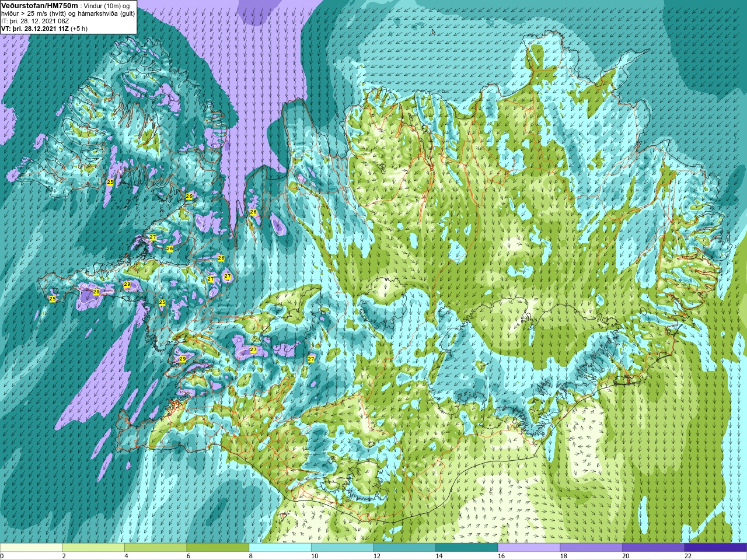Image resolution: width=747 pixels, height=560 pixels.
Task: Choose the 14–16 m/s dark teal legend swatch
Action: click(467, 548)
